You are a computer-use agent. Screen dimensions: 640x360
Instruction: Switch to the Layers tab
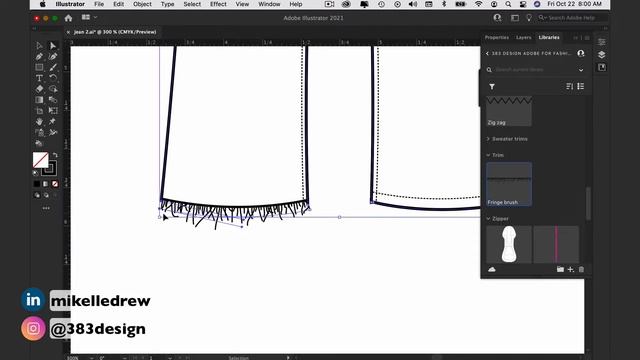523,37
